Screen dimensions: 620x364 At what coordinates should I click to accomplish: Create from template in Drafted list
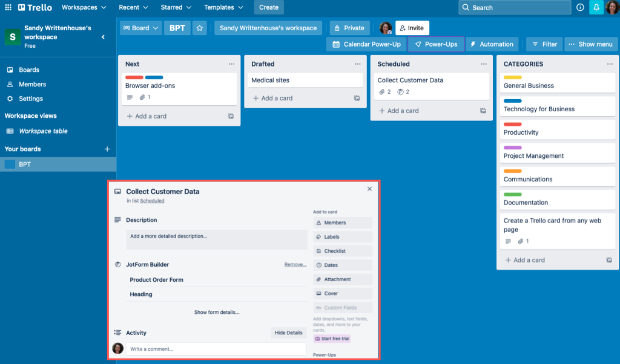pyautogui.click(x=357, y=98)
